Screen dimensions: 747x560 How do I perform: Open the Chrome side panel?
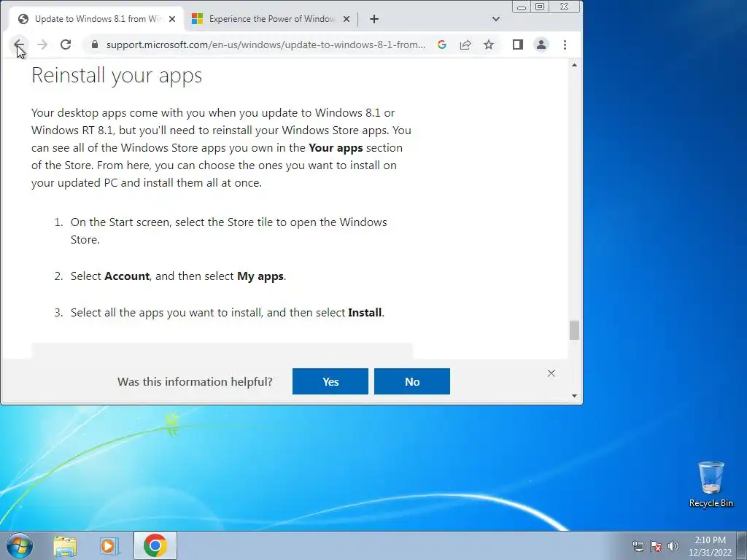(518, 44)
